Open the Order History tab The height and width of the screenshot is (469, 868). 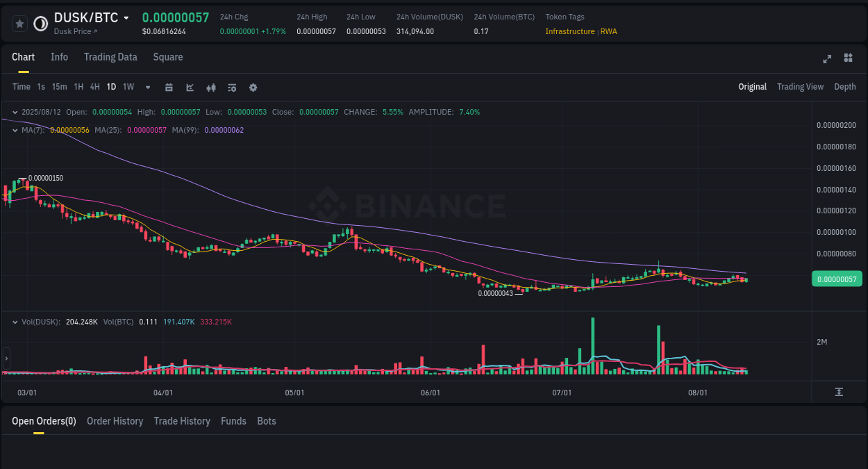(x=115, y=421)
